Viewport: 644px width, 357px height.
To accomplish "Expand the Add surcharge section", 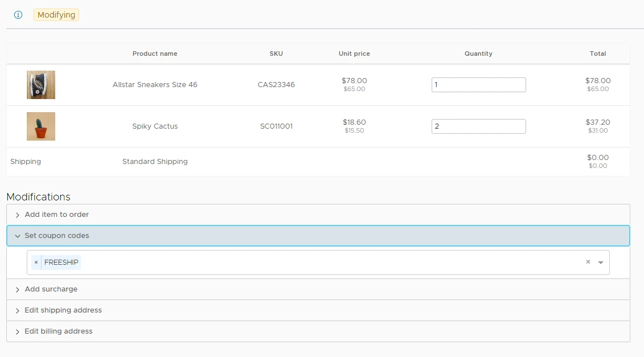I will (x=51, y=289).
